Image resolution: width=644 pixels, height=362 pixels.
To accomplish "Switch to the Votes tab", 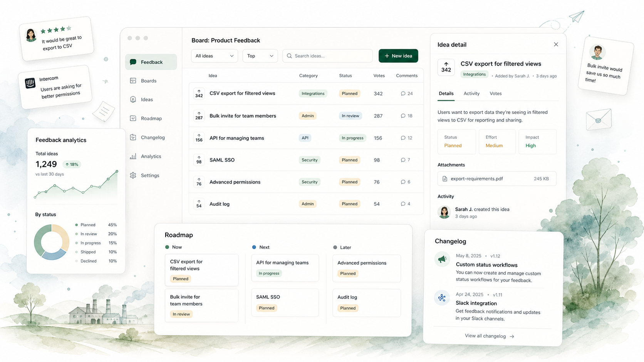I will pos(496,93).
